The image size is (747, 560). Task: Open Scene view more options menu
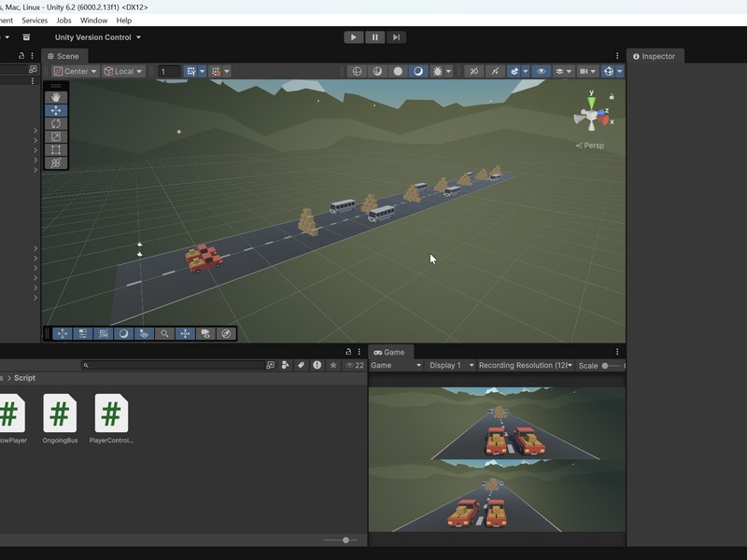click(617, 56)
